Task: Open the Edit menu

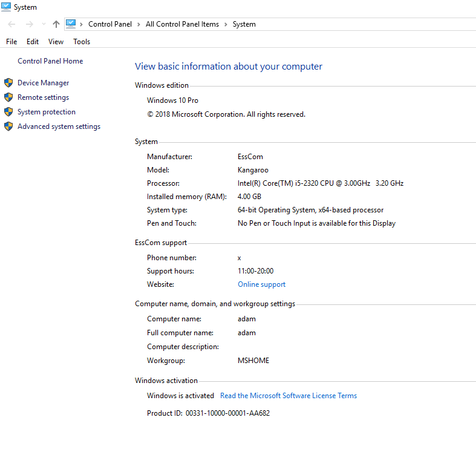Action: tap(33, 42)
